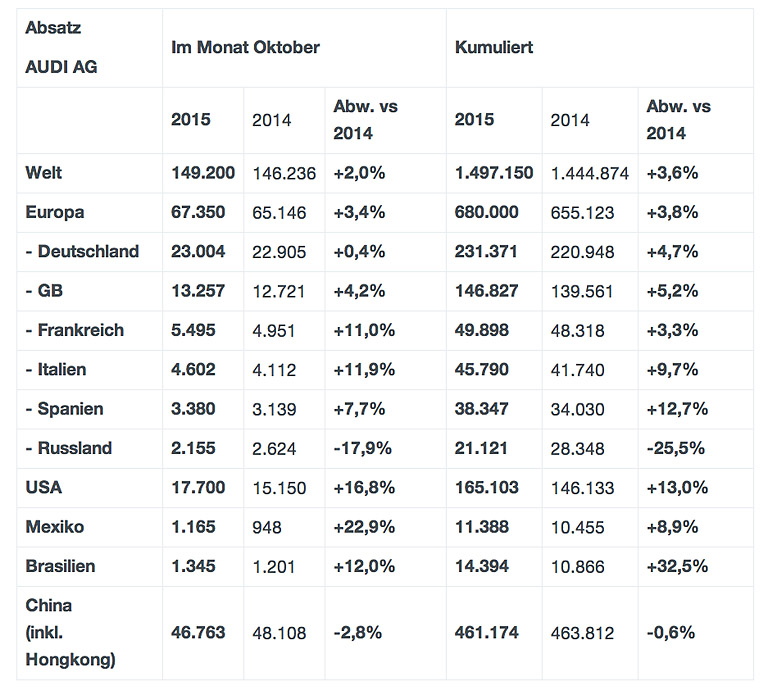Select the '- Frankreich' row label
This screenshot has width=768, height=695.
pyautogui.click(x=75, y=330)
